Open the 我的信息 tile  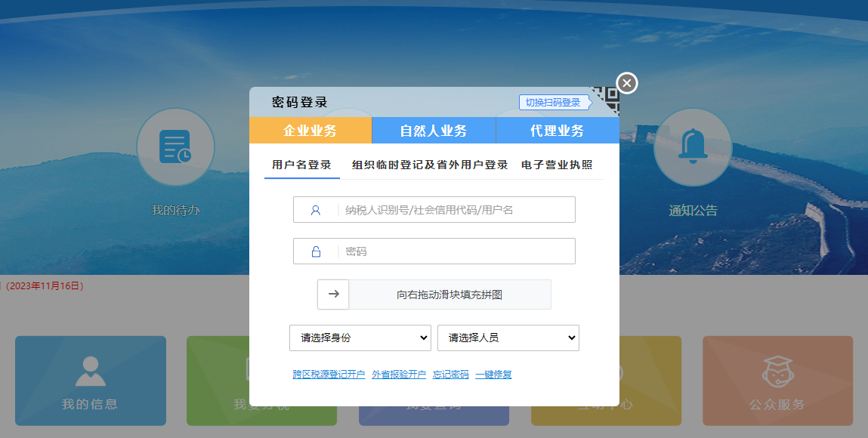[x=91, y=381]
